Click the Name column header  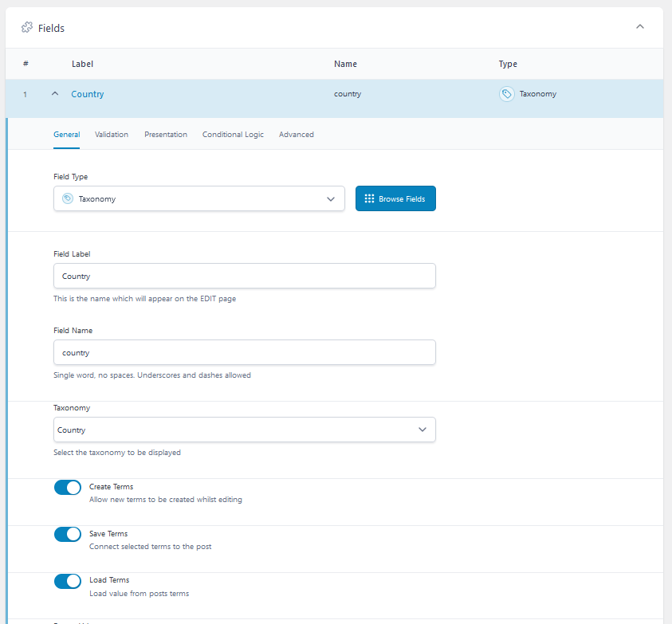point(345,64)
